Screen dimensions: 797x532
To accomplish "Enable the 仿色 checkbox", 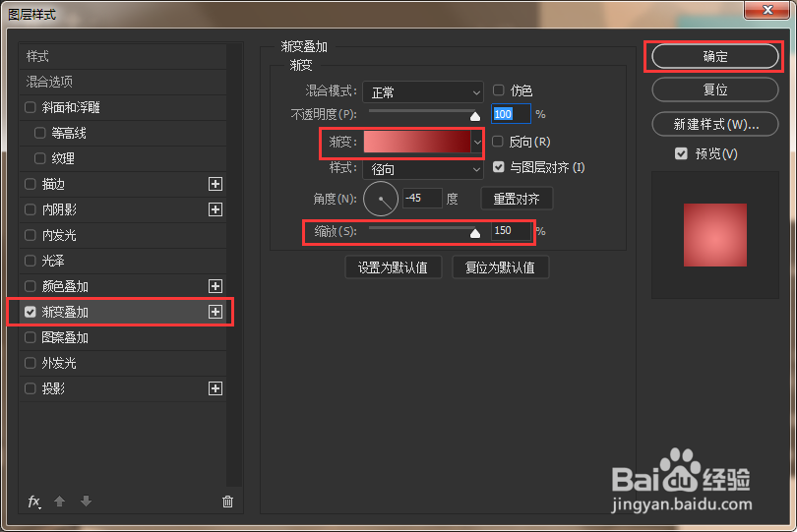I will coord(498,90).
